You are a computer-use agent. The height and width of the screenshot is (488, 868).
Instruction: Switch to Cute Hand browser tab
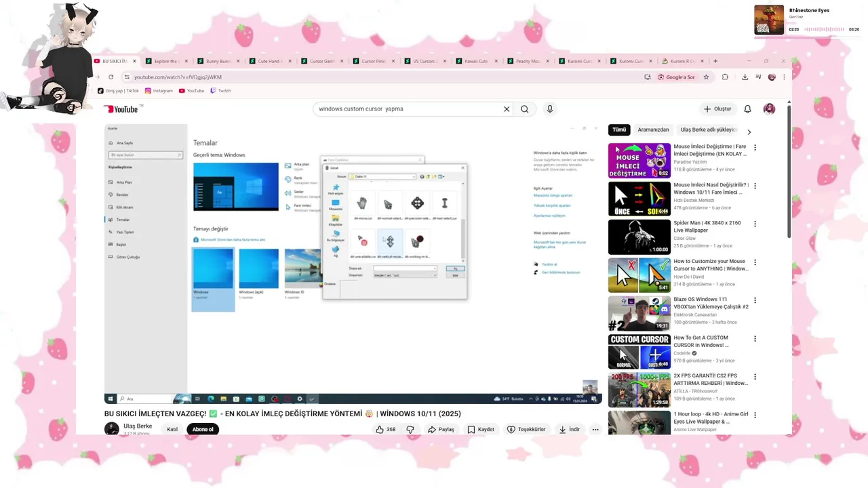[270, 61]
